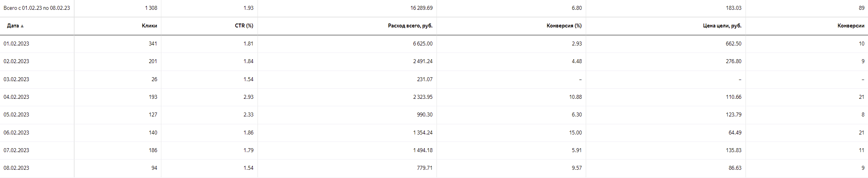868x178 pixels.
Task: Click the 6 625.00 spend cell
Action: [422, 44]
